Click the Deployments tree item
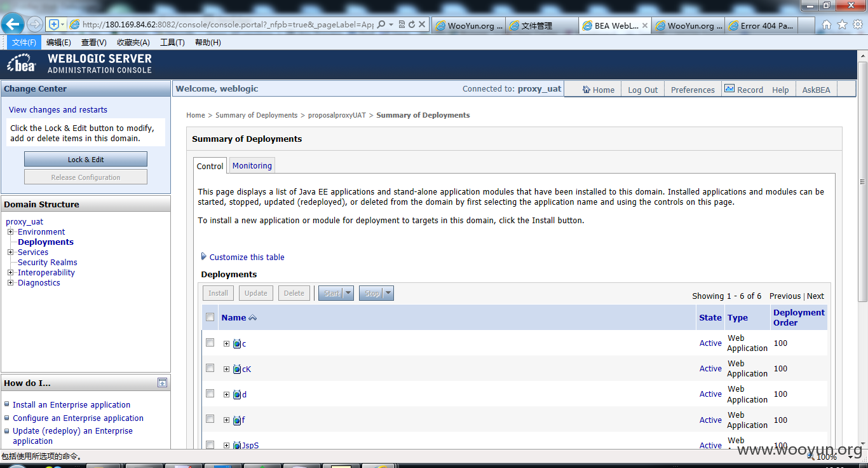Viewport: 868px width, 468px height. click(46, 242)
